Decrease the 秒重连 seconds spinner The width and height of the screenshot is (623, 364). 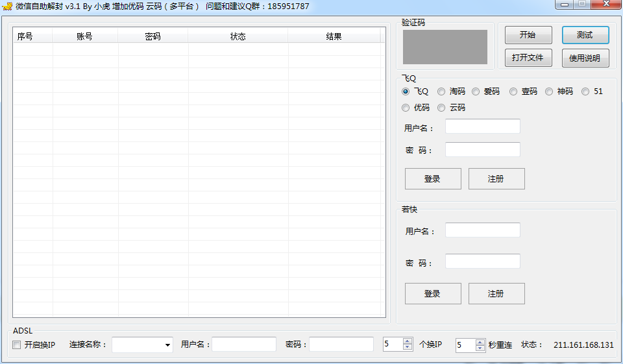point(480,348)
